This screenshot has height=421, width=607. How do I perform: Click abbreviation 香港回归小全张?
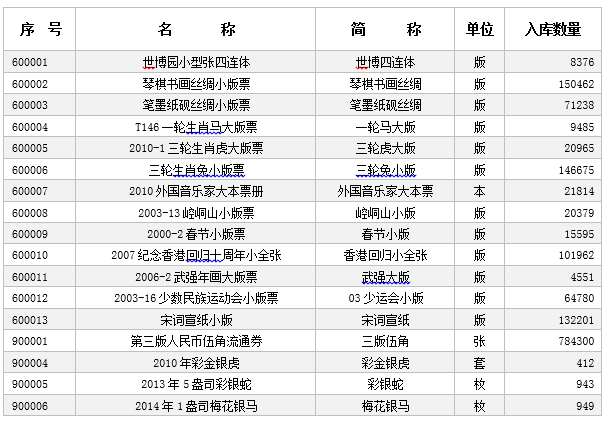385,255
